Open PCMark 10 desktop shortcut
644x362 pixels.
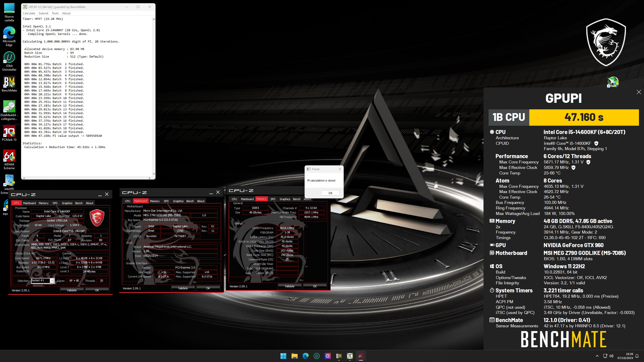9,133
